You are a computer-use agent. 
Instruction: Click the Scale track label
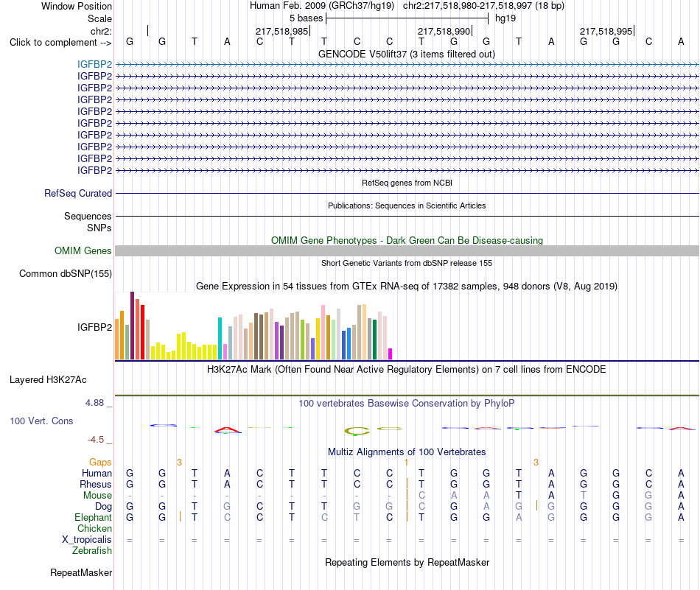(99, 18)
